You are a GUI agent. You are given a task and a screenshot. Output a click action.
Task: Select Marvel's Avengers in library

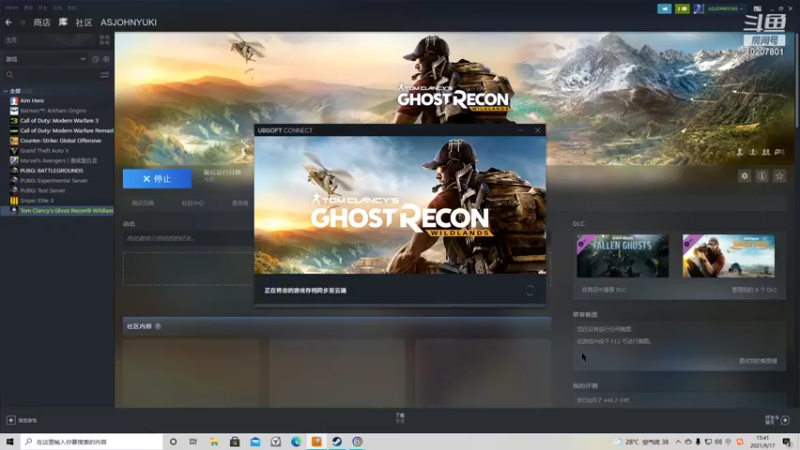coord(57,160)
